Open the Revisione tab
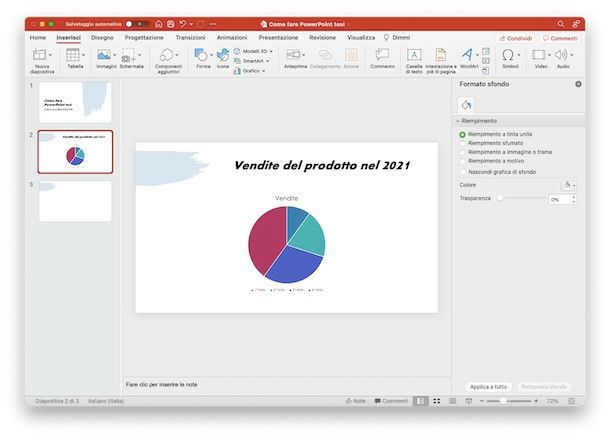Viewport: 610px width, 439px height. coord(323,38)
